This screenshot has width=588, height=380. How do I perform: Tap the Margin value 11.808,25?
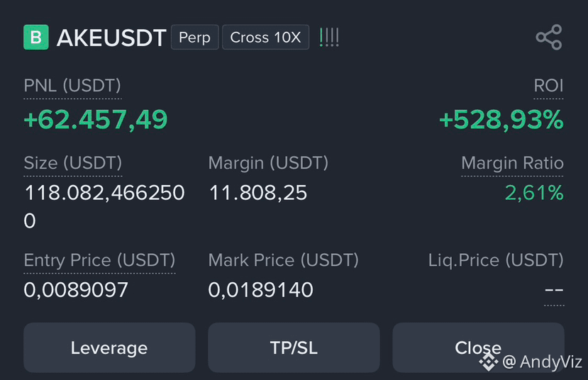(258, 194)
